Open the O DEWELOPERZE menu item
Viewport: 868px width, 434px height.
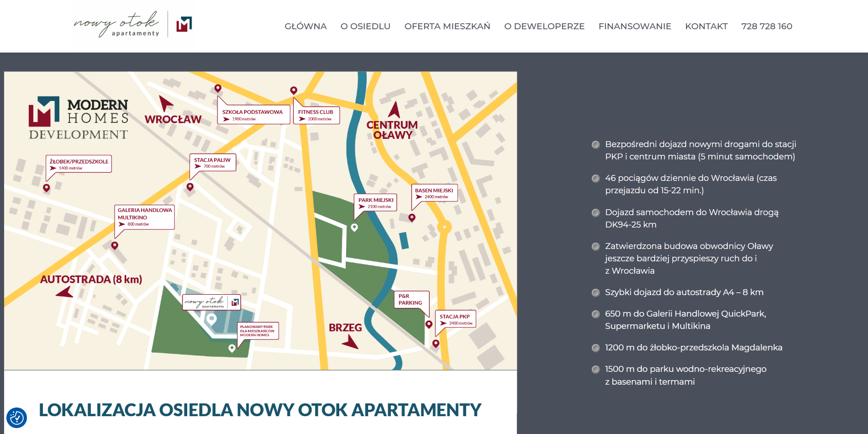544,26
